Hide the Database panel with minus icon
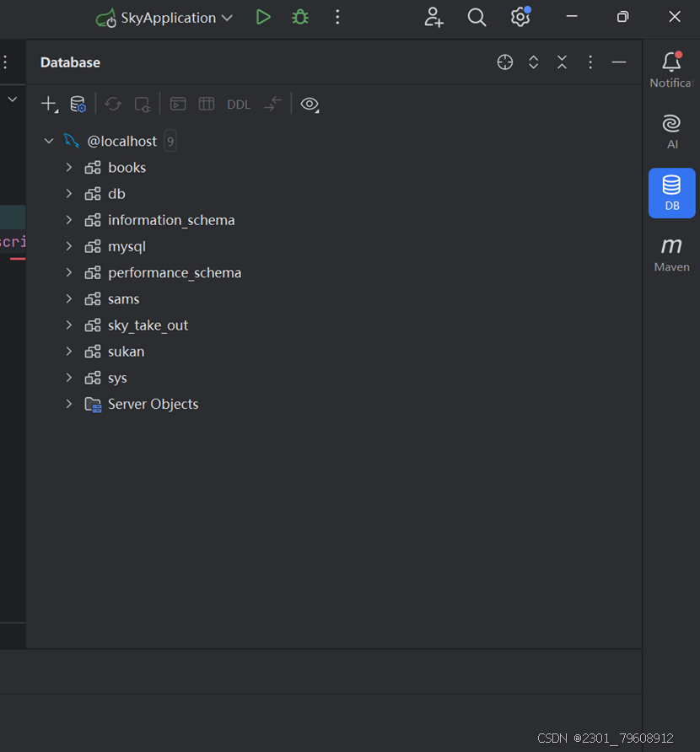Screen dimensions: 700x752 (620, 62)
